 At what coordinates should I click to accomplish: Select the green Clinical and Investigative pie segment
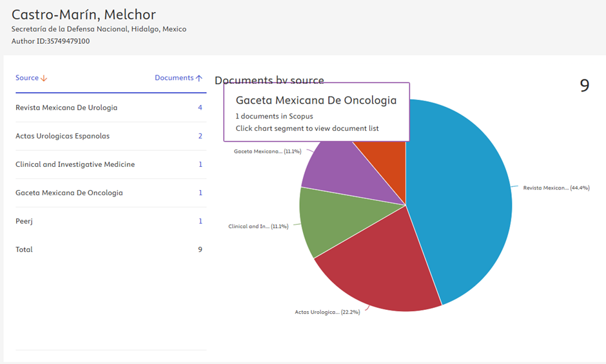(329, 222)
